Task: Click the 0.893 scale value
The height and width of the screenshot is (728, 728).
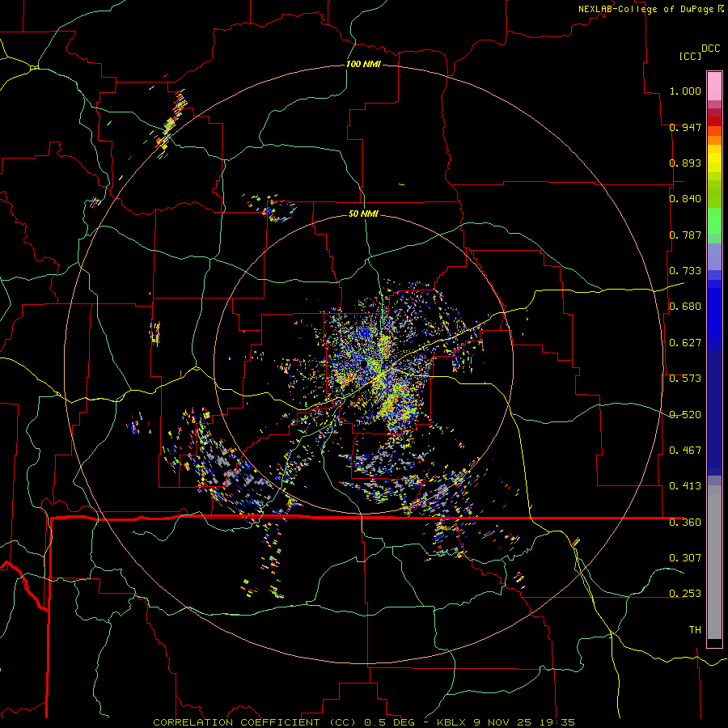Action: pyautogui.click(x=685, y=163)
